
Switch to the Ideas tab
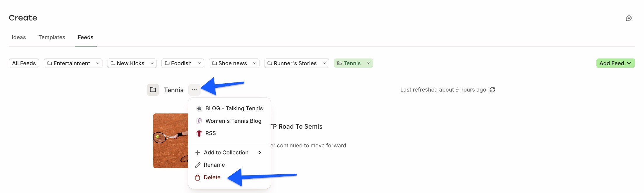tap(19, 37)
